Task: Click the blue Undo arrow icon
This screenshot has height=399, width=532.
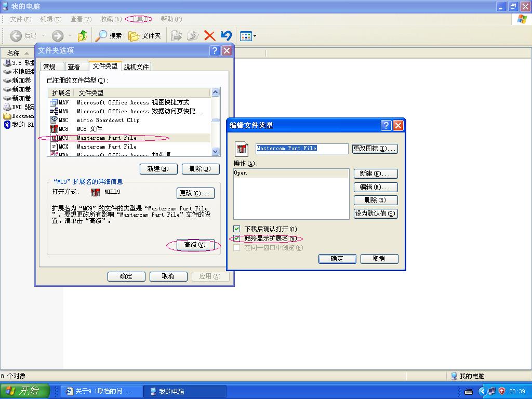Action: [227, 36]
